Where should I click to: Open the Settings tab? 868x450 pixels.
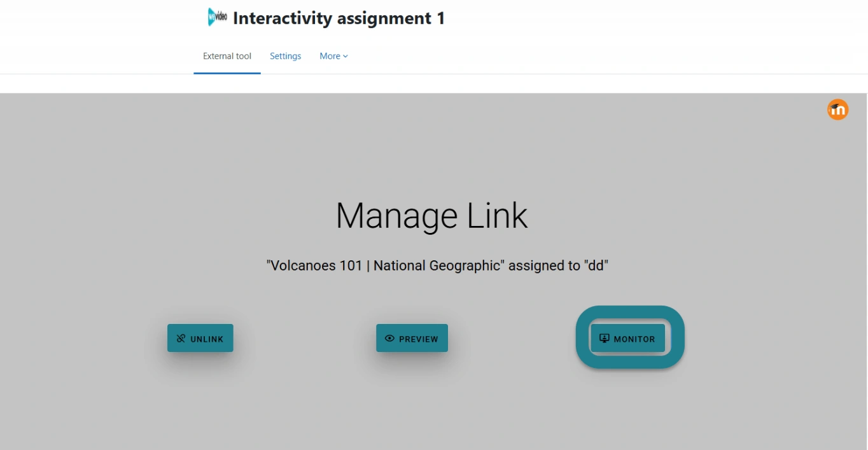[x=285, y=56]
